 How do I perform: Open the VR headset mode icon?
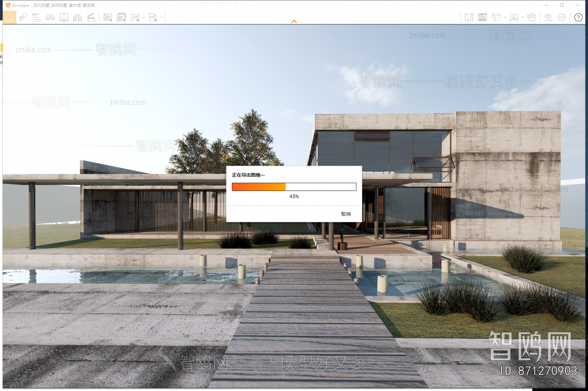coord(532,17)
